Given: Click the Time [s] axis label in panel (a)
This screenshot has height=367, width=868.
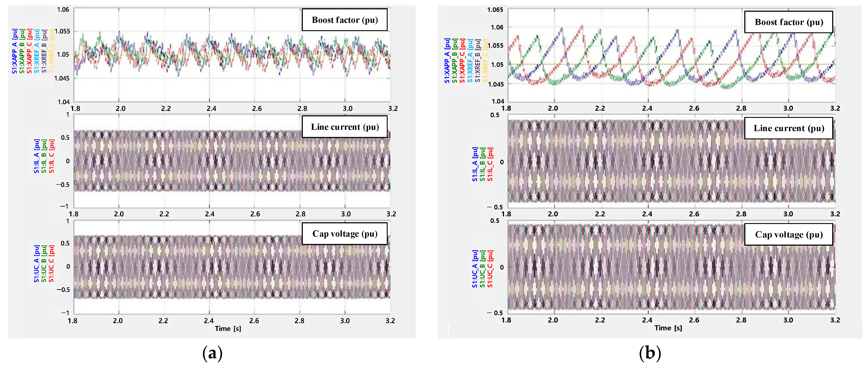Looking at the screenshot, I should coord(228,329).
